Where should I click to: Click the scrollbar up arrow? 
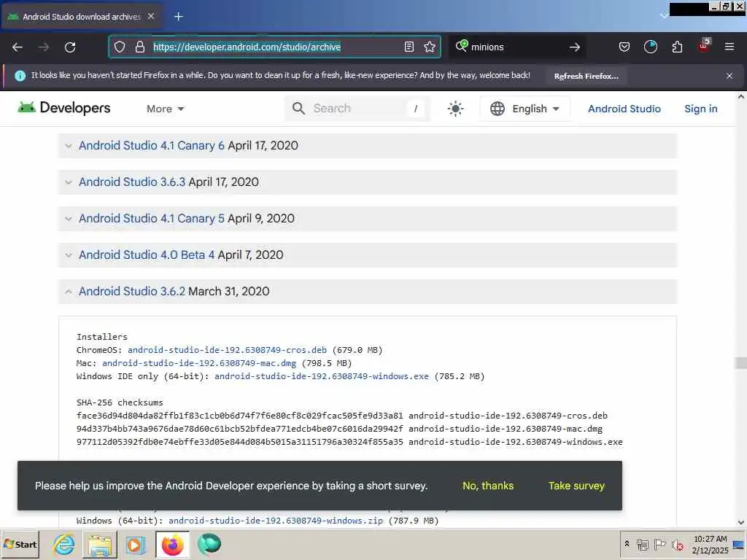click(x=741, y=97)
